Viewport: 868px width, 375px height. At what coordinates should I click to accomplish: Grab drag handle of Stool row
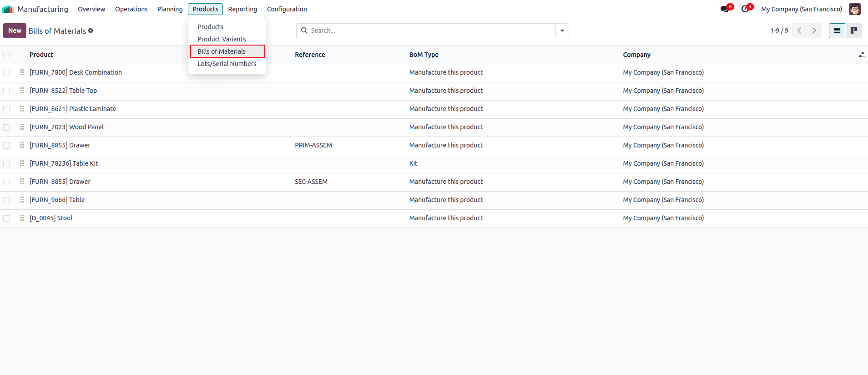22,218
